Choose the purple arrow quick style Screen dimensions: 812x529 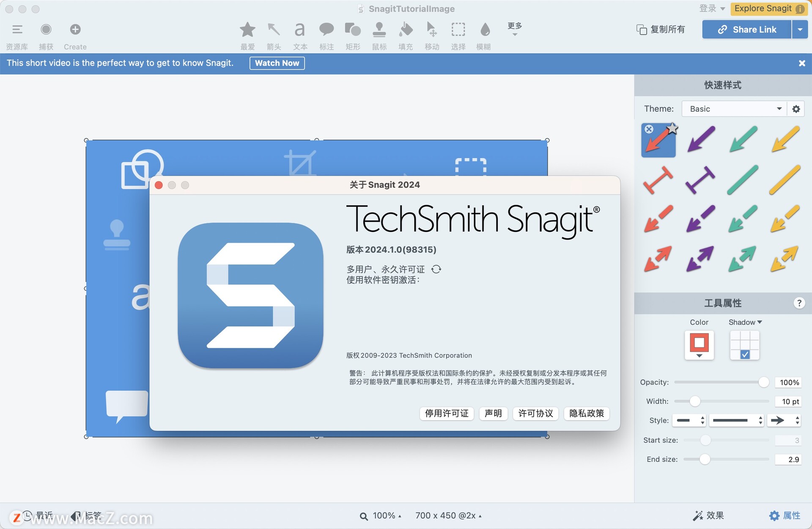coord(701,139)
